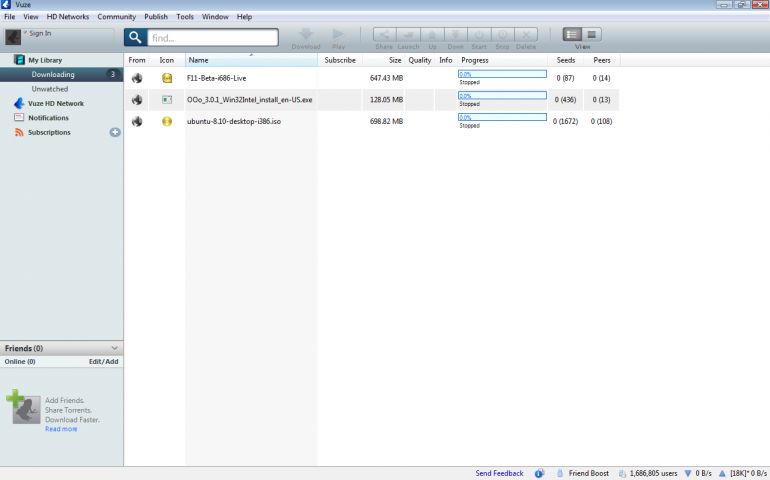Sort by the Seeds column header
The image size is (770, 480).
pos(565,60)
